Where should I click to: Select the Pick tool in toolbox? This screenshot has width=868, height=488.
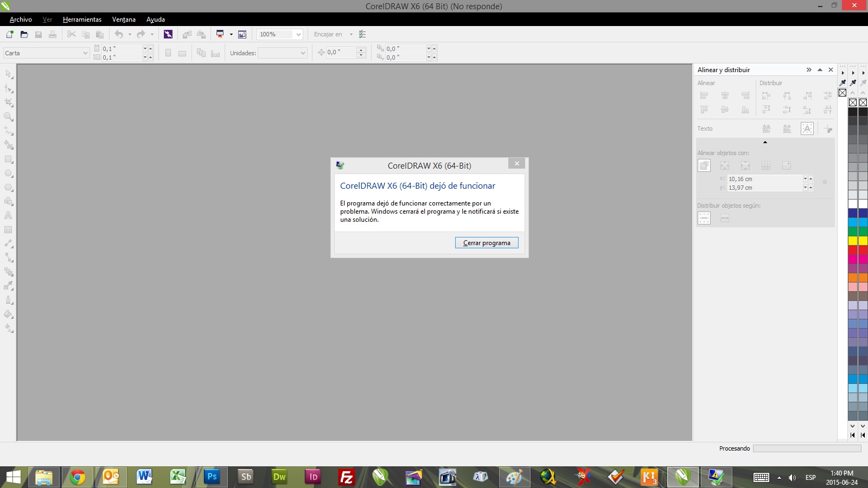[x=9, y=74]
